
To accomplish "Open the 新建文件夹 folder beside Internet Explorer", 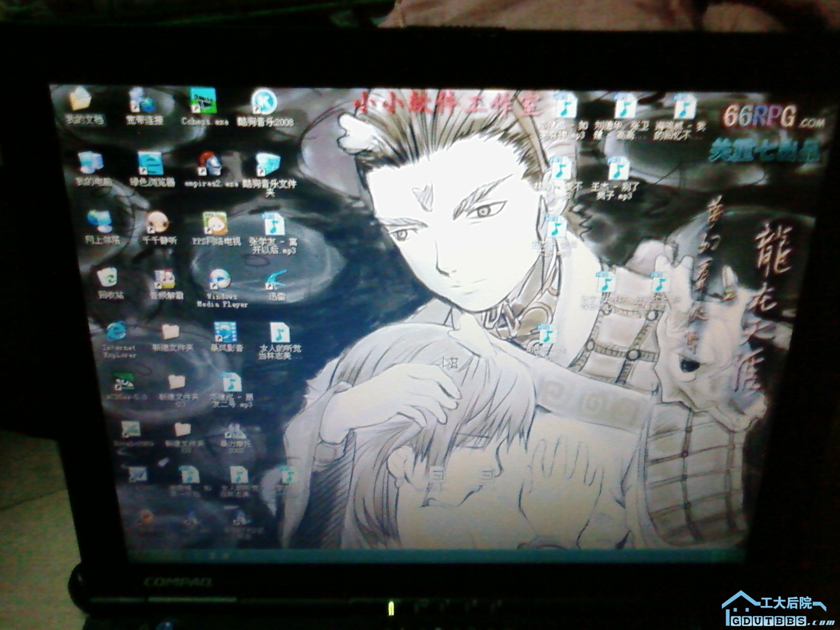I will pyautogui.click(x=171, y=332).
